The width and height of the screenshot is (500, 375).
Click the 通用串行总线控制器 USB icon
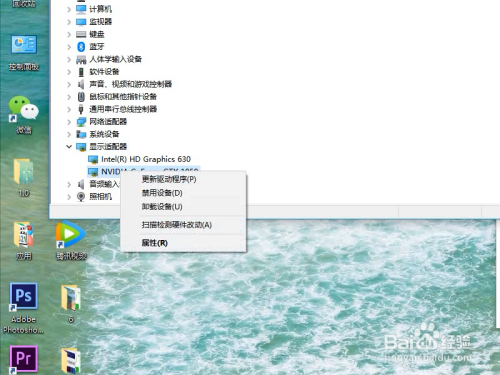tap(81, 109)
